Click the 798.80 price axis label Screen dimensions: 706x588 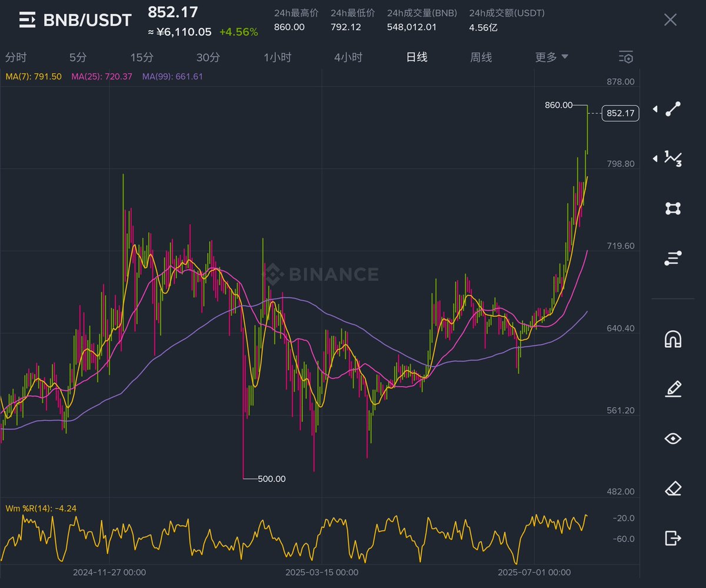coord(621,164)
